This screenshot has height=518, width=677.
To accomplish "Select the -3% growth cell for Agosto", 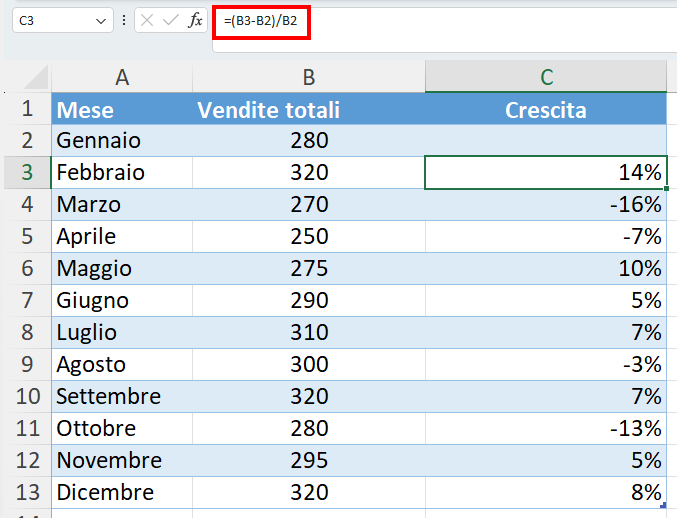I will tap(546, 364).
